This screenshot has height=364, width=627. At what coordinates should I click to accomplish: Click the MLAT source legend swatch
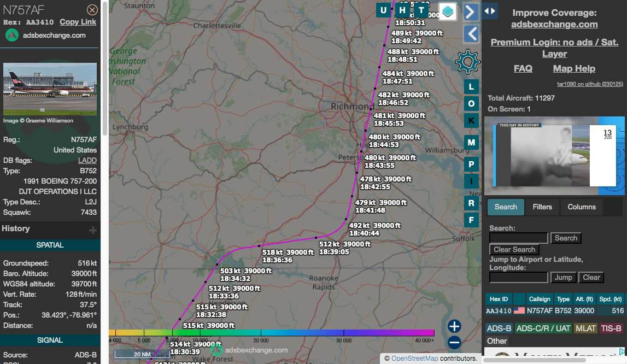(585, 328)
